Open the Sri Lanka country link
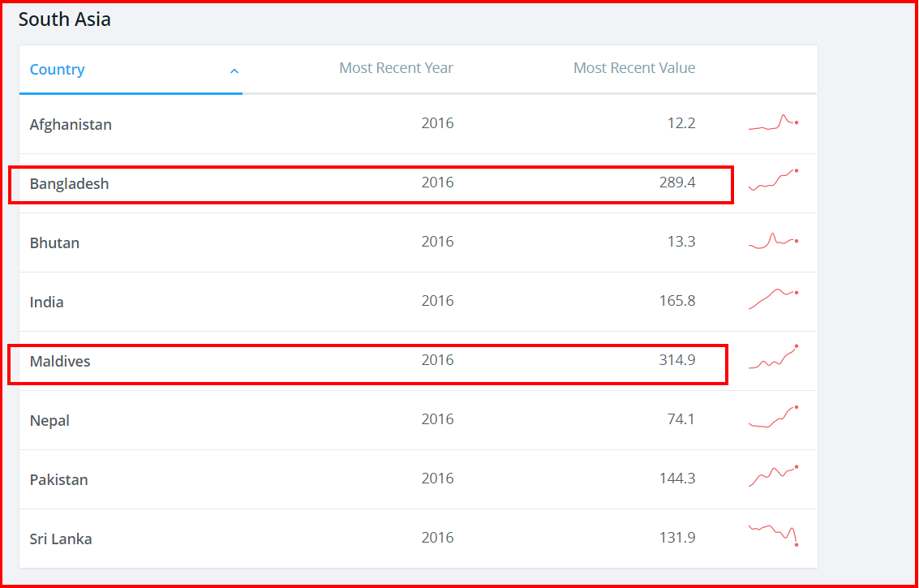 [x=61, y=539]
